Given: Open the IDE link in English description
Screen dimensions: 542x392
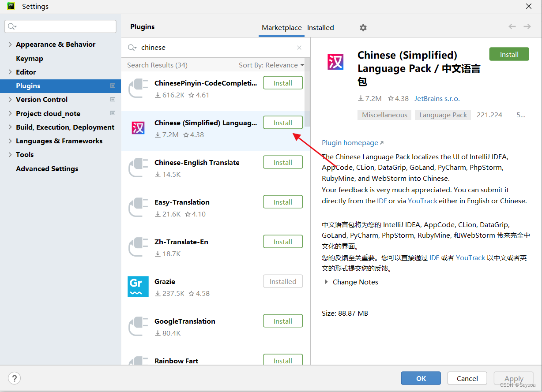Looking at the screenshot, I should (x=382, y=201).
